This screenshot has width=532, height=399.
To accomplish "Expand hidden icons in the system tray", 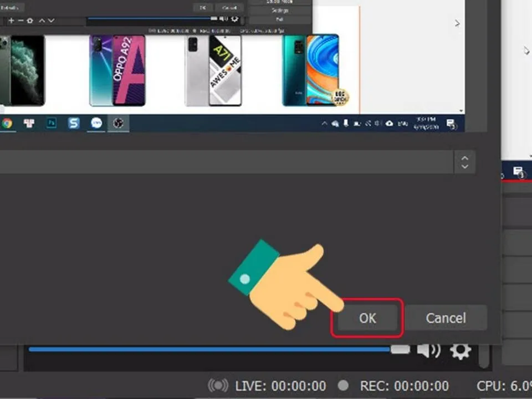I will (x=325, y=123).
